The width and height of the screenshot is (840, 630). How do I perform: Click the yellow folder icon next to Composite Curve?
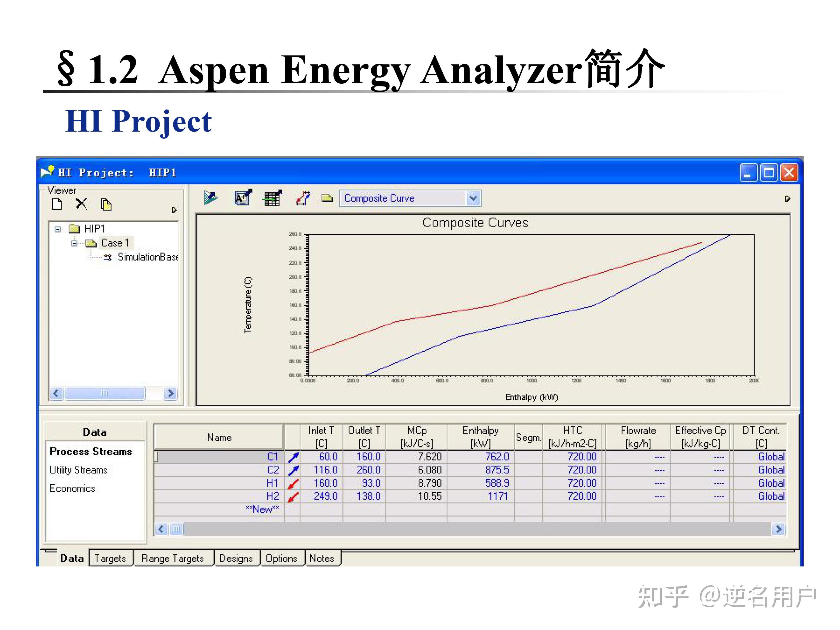[x=327, y=198]
